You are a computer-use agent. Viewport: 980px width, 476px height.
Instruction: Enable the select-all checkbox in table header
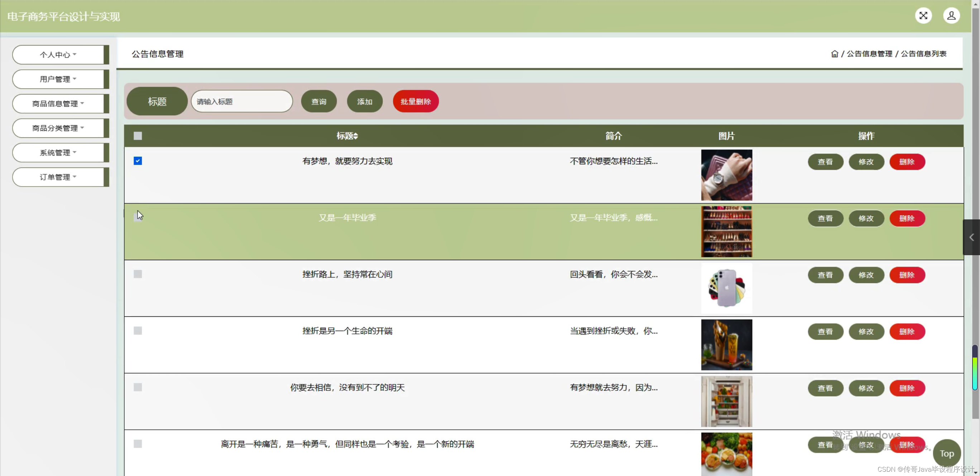137,136
